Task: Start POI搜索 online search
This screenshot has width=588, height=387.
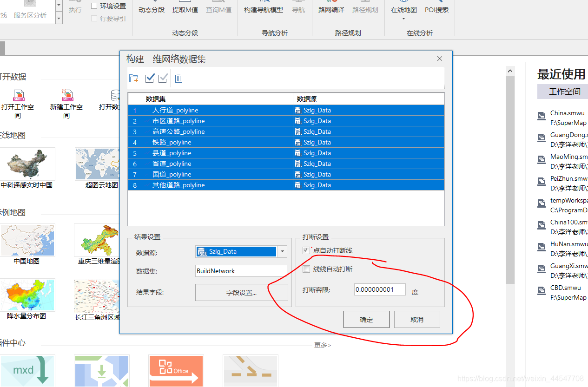Action: pos(436,9)
